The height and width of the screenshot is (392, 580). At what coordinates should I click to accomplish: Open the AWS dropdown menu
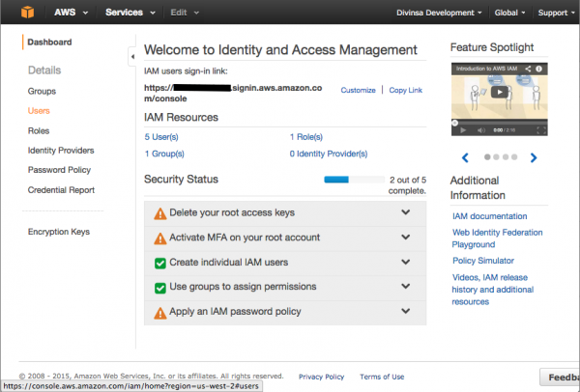(71, 13)
